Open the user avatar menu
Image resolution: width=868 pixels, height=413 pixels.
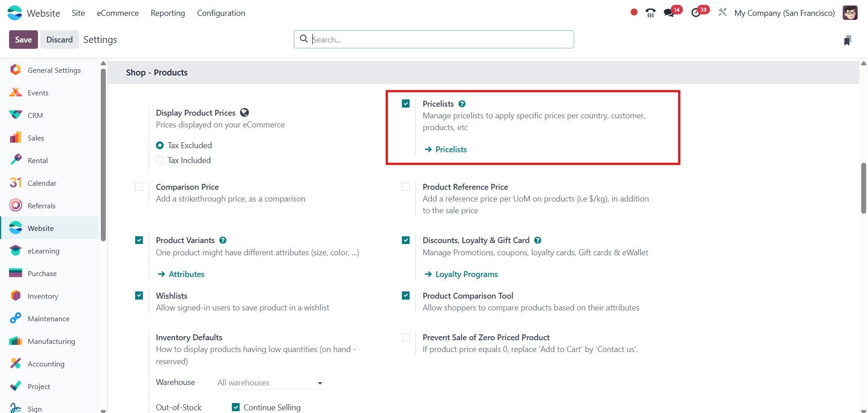(x=850, y=13)
